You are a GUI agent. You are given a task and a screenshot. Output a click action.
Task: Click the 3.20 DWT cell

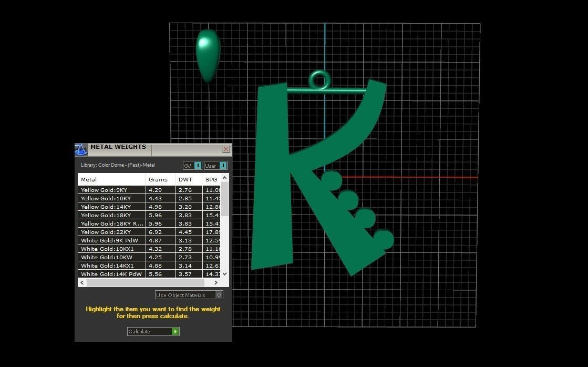tap(189, 207)
